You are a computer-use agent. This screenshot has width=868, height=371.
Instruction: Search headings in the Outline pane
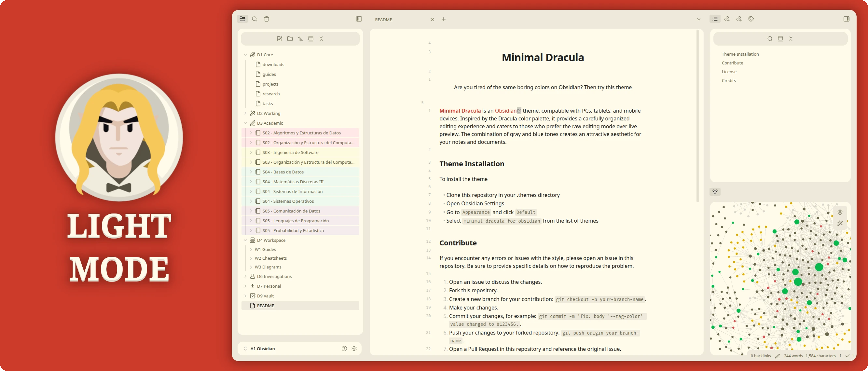[770, 39]
